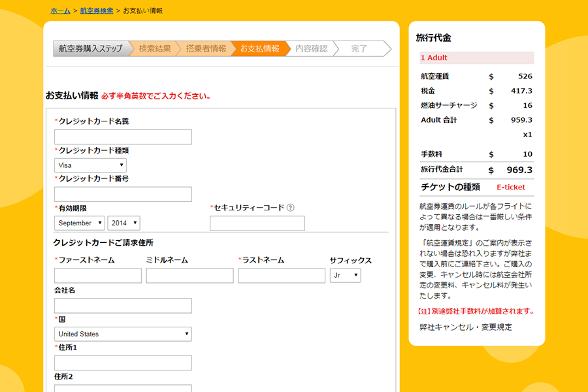Click the x1 quantity text
The image size is (588, 392).
pyautogui.click(x=527, y=135)
